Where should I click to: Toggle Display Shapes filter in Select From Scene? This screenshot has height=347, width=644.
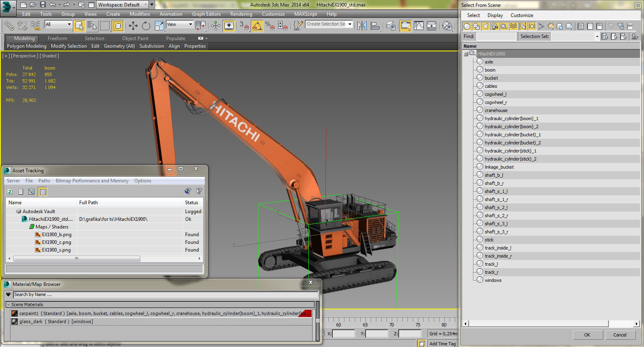pos(476,26)
